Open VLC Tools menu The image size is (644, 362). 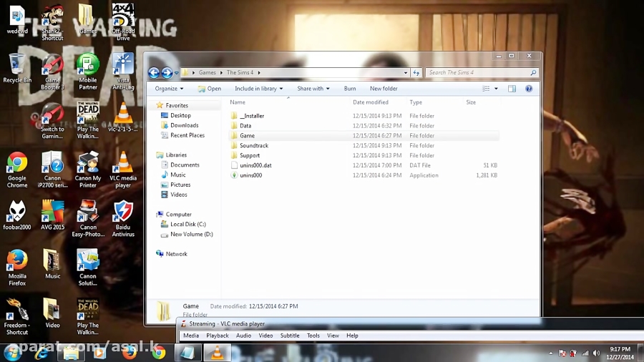pyautogui.click(x=313, y=336)
